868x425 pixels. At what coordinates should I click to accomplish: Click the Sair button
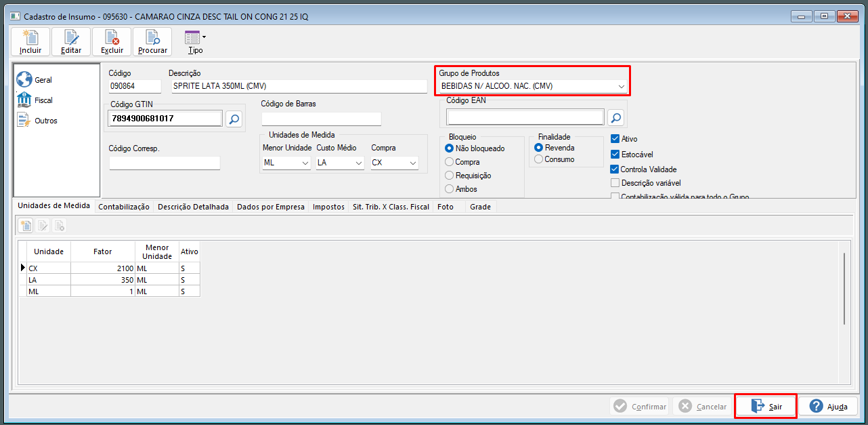pyautogui.click(x=766, y=407)
